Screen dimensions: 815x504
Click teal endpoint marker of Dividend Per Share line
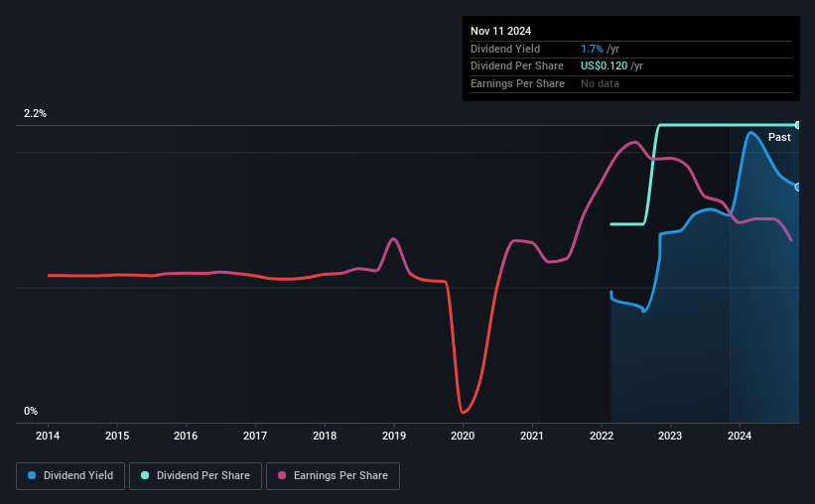tap(798, 125)
